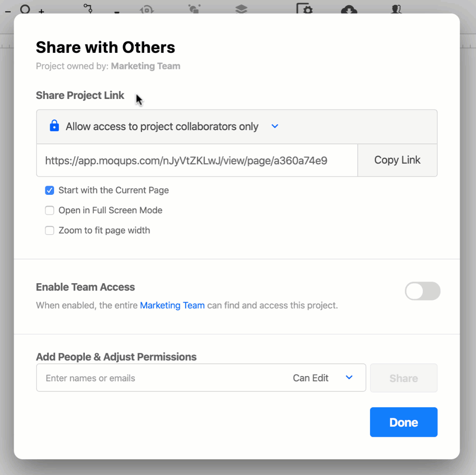476x475 pixels.
Task: Open the Marketing Team link
Action: coord(172,305)
